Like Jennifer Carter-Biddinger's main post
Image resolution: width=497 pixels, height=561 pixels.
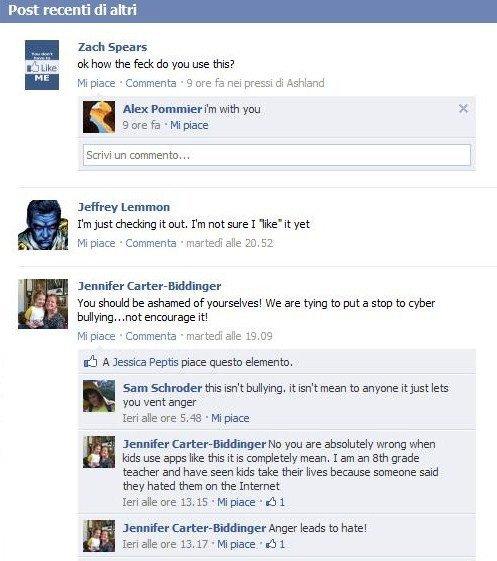[x=96, y=336]
